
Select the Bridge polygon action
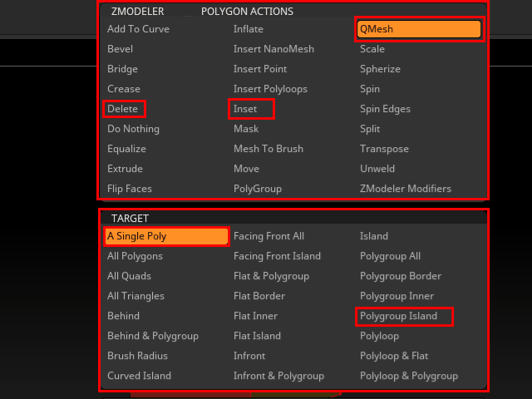[x=123, y=69]
